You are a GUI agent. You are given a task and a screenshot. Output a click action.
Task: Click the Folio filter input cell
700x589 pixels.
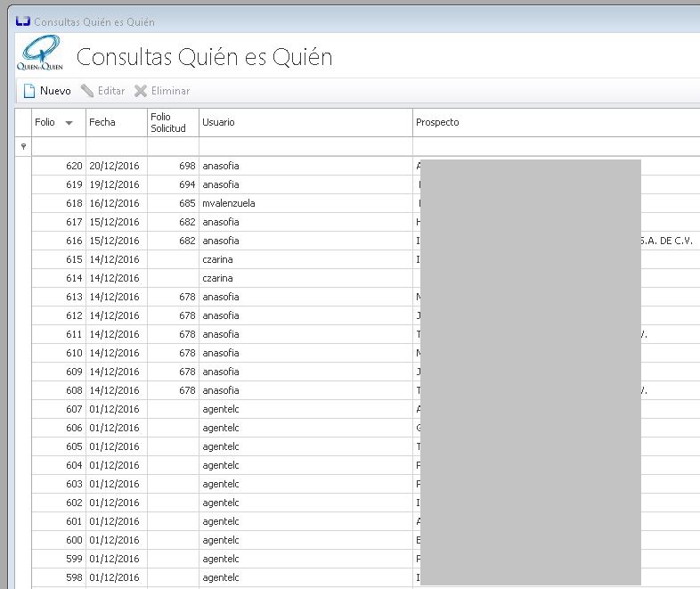pyautogui.click(x=59, y=146)
